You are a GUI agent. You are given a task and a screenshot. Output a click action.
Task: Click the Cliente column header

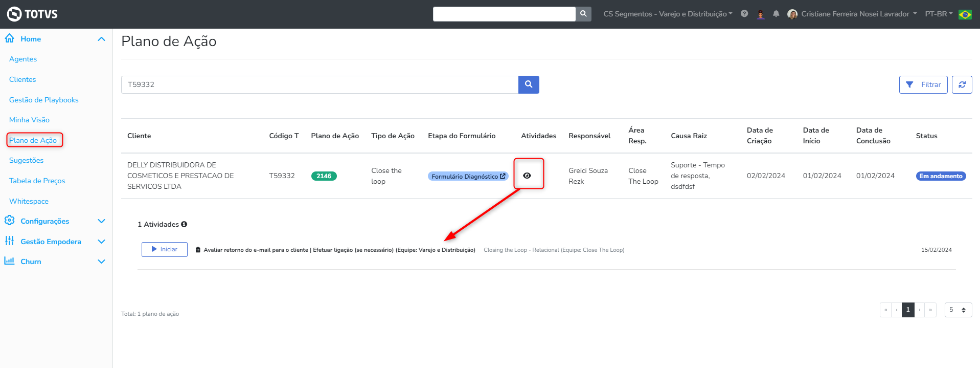(x=139, y=136)
